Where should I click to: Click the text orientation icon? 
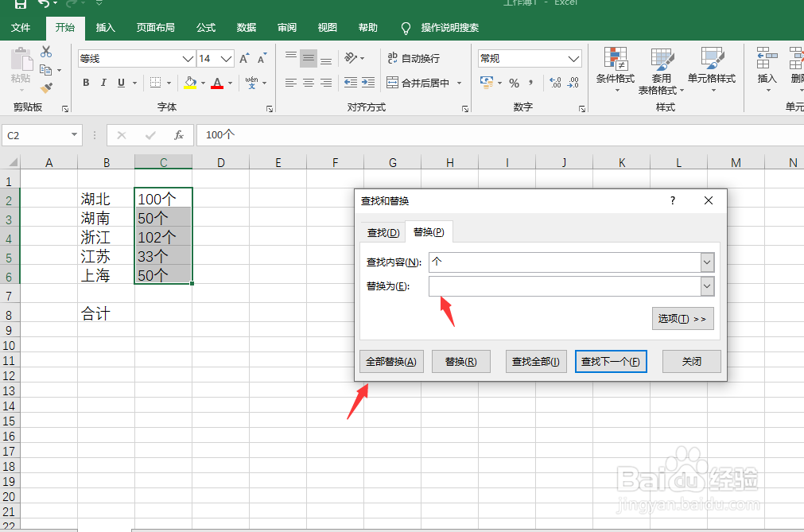click(x=351, y=58)
